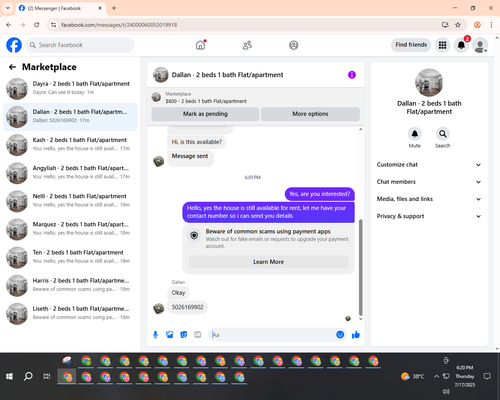The image size is (500, 400).
Task: Open the notifications bell icon
Action: pos(461,45)
